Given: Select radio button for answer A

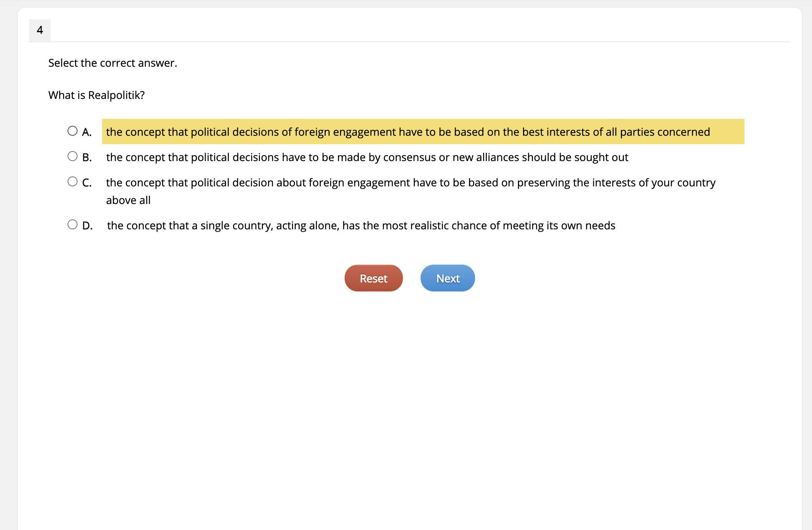Looking at the screenshot, I should click(72, 131).
